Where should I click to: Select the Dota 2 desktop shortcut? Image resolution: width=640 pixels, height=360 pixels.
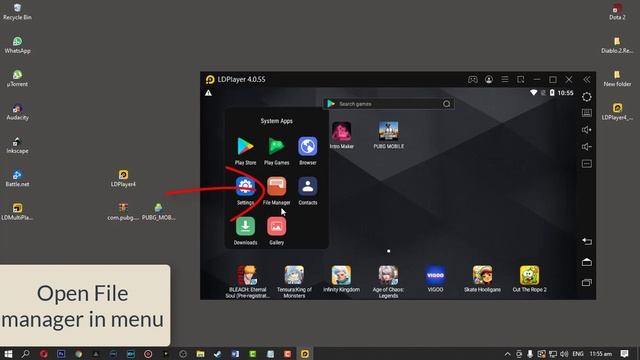tap(617, 11)
